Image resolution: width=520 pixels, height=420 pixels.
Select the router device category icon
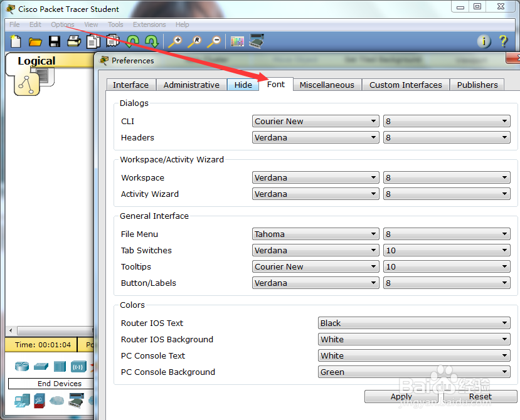pyautogui.click(x=22, y=366)
